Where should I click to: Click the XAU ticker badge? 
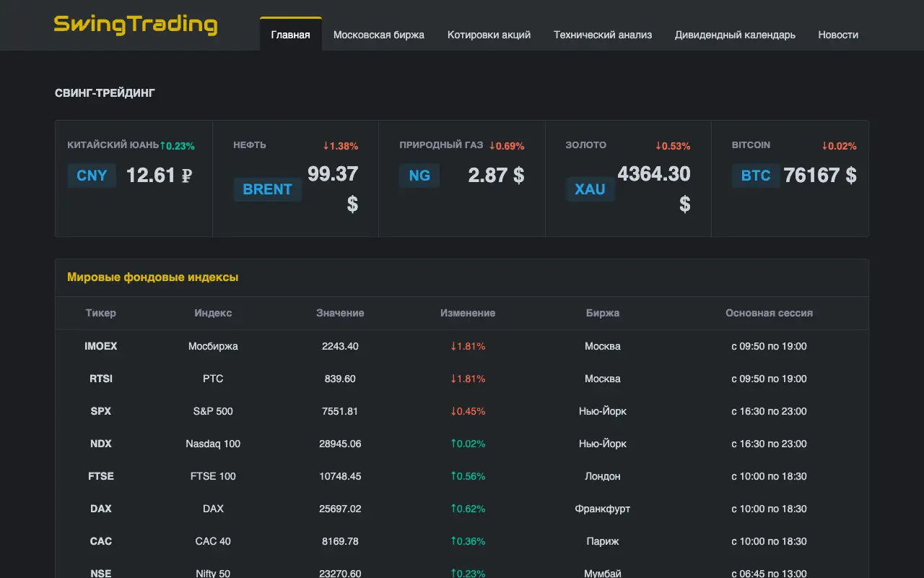coord(590,189)
